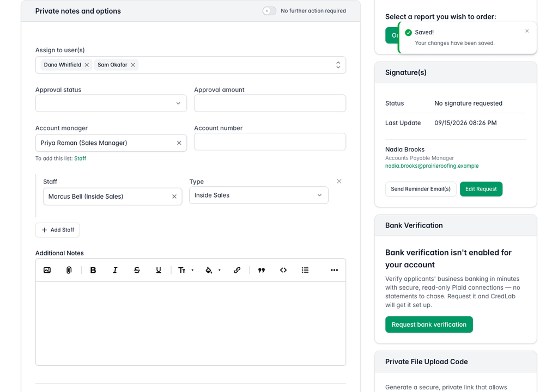Remove Dana Whitfield from assigned users
The height and width of the screenshot is (392, 558).
[87, 65]
